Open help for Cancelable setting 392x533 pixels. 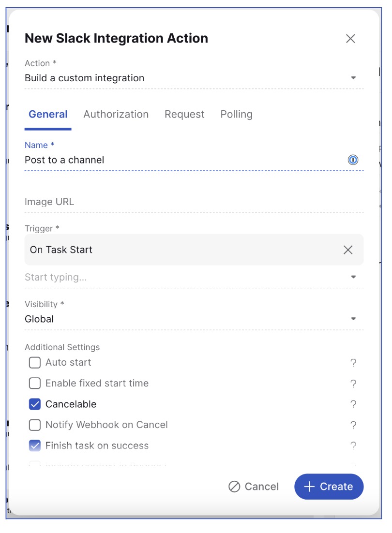click(x=353, y=404)
